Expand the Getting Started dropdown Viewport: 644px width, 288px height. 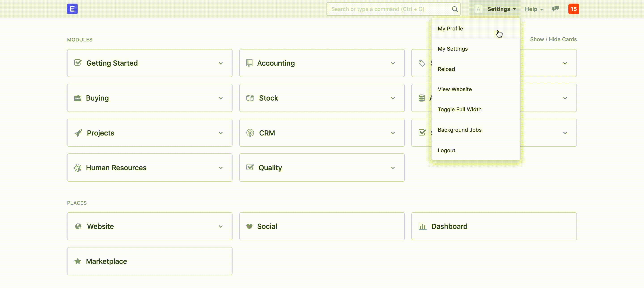(221, 63)
